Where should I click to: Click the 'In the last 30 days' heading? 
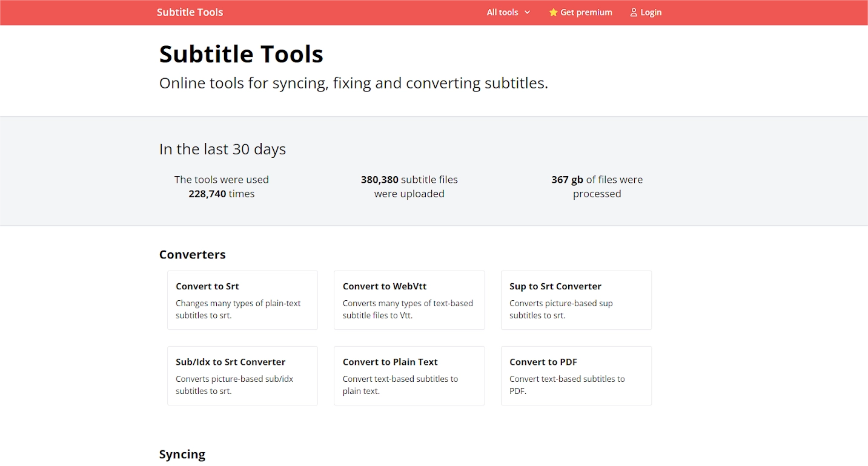(x=222, y=149)
